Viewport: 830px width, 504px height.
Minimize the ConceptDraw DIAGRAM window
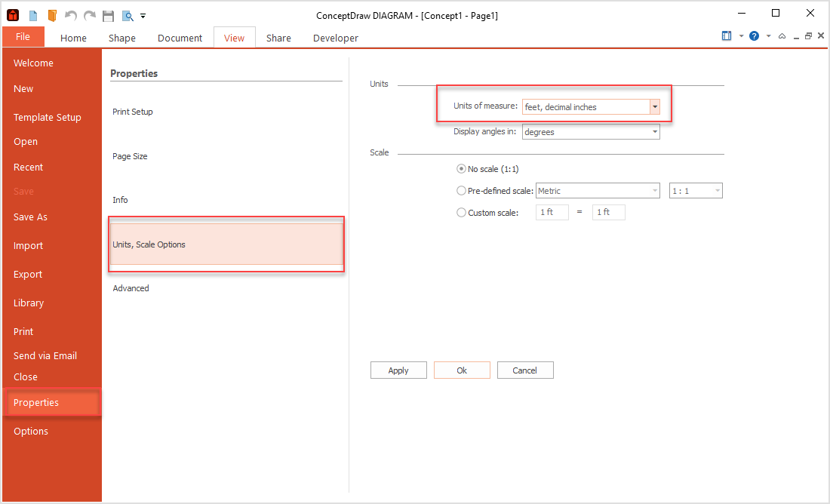pos(742,14)
